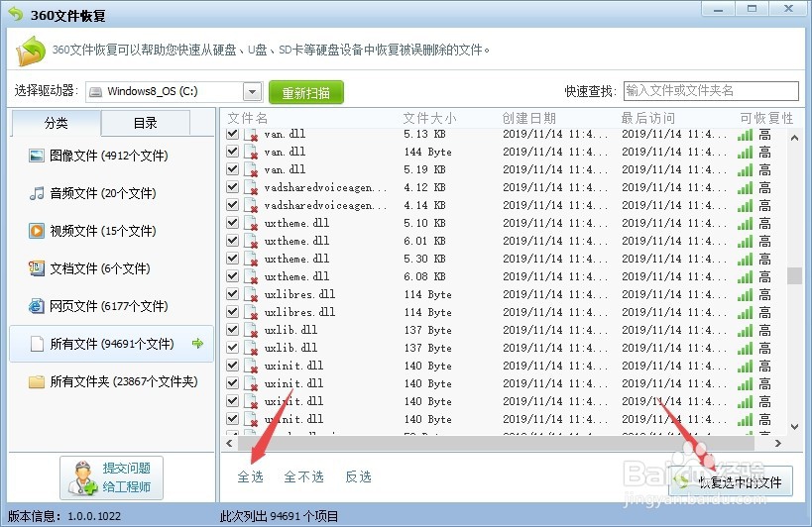Click the web files browser icon
Screen dimensions: 812x527
pyautogui.click(x=37, y=306)
